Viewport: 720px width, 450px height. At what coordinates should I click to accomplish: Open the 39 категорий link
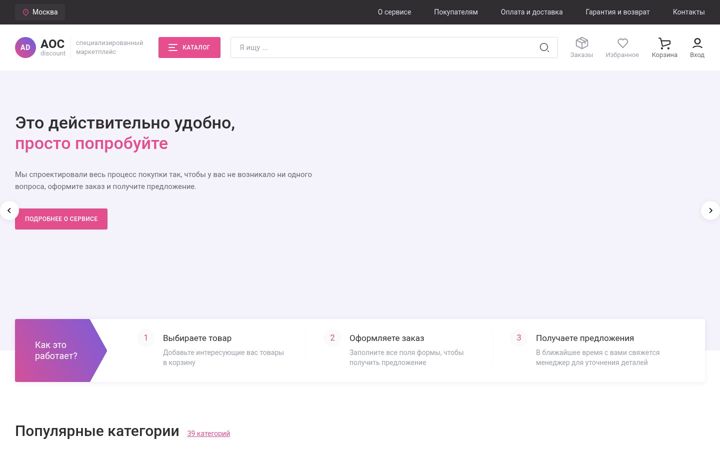click(x=208, y=433)
